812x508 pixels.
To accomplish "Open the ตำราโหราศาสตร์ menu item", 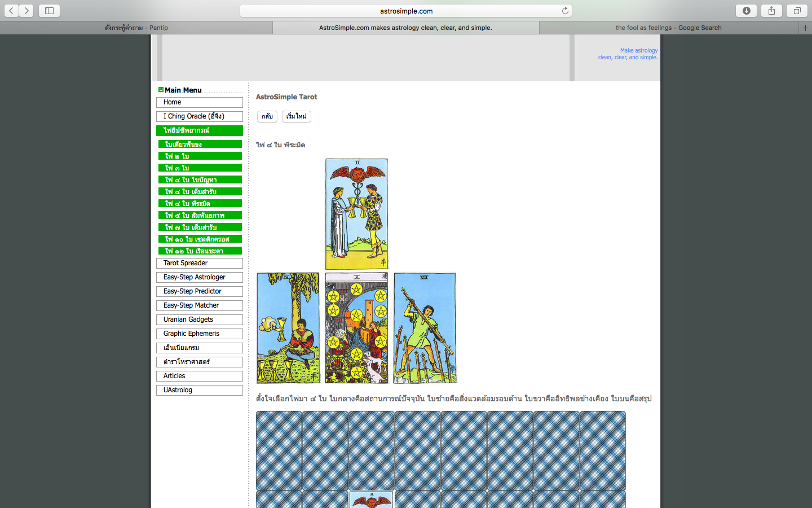I will click(x=200, y=362).
